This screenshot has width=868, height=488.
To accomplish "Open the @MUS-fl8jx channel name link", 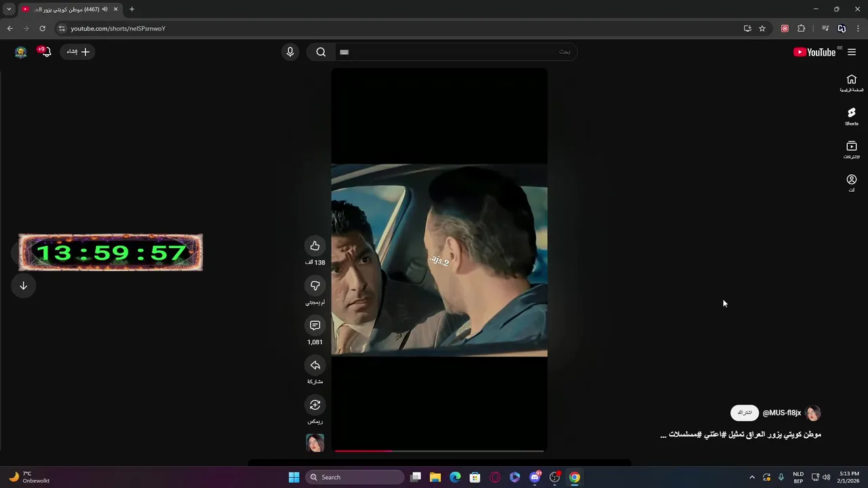I will click(x=782, y=413).
